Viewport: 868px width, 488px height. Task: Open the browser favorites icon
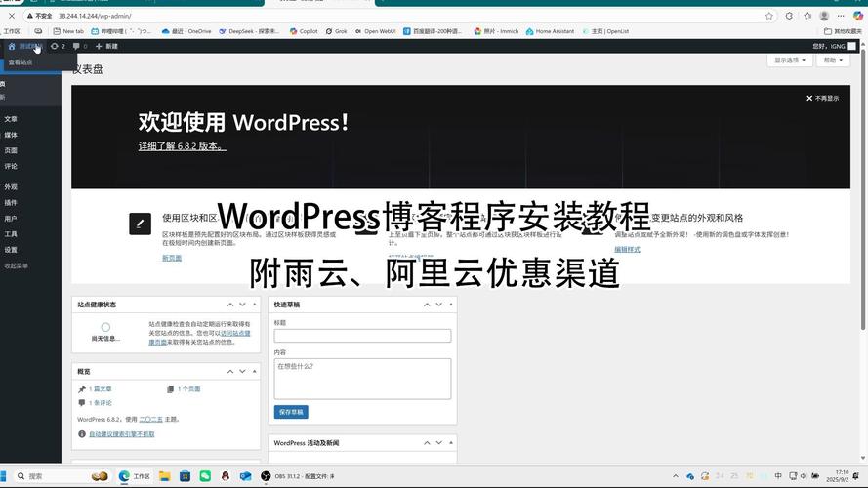coord(807,16)
